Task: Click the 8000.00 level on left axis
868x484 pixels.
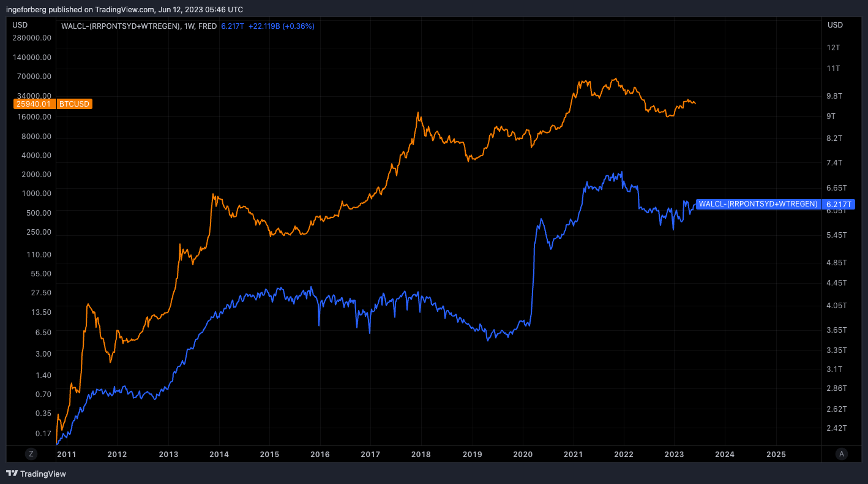Action: coord(36,136)
